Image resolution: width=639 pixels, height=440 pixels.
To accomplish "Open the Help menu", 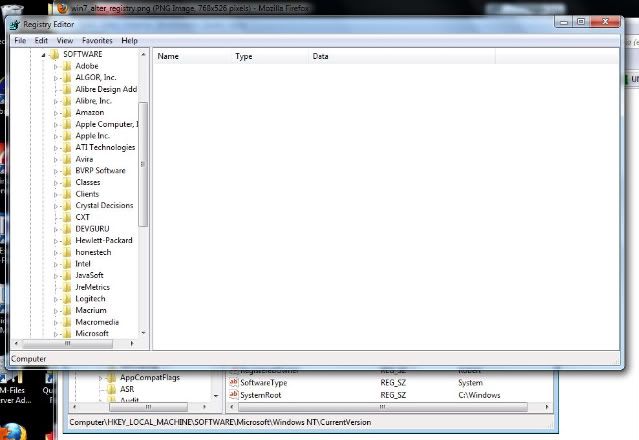I will pyautogui.click(x=130, y=40).
